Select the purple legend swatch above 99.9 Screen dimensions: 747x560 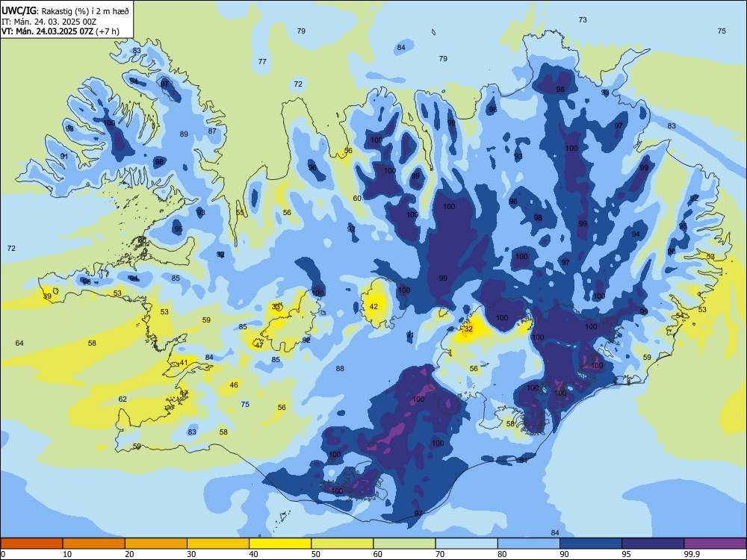(715, 544)
